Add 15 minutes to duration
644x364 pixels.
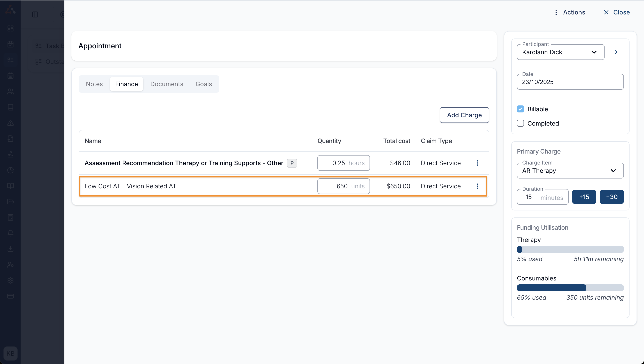pyautogui.click(x=584, y=197)
